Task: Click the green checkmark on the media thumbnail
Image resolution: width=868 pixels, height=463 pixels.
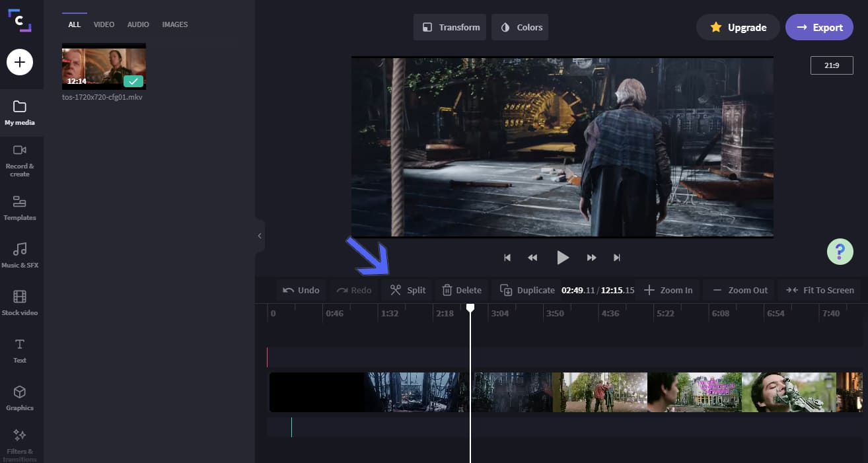Action: coord(133,81)
